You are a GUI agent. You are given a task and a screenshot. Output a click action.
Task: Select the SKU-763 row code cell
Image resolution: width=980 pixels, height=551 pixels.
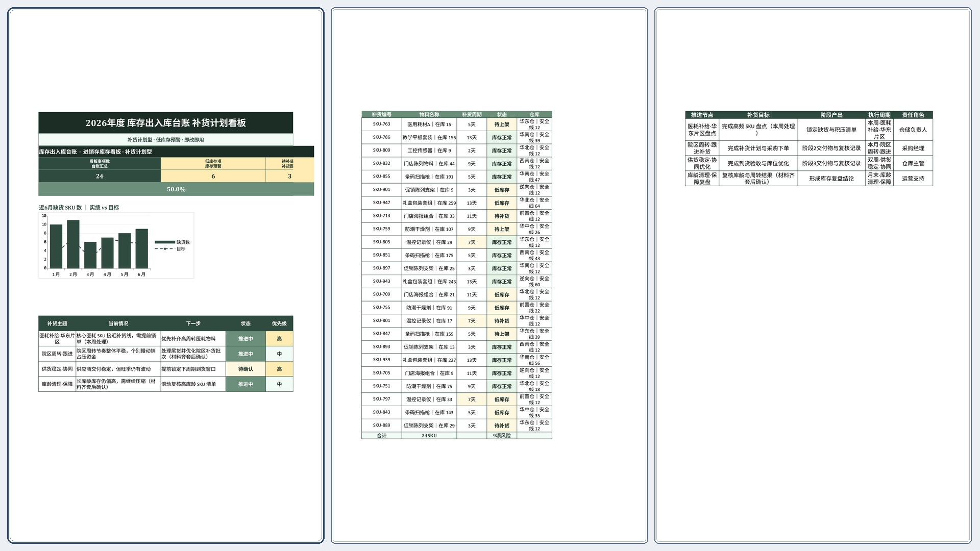381,124
